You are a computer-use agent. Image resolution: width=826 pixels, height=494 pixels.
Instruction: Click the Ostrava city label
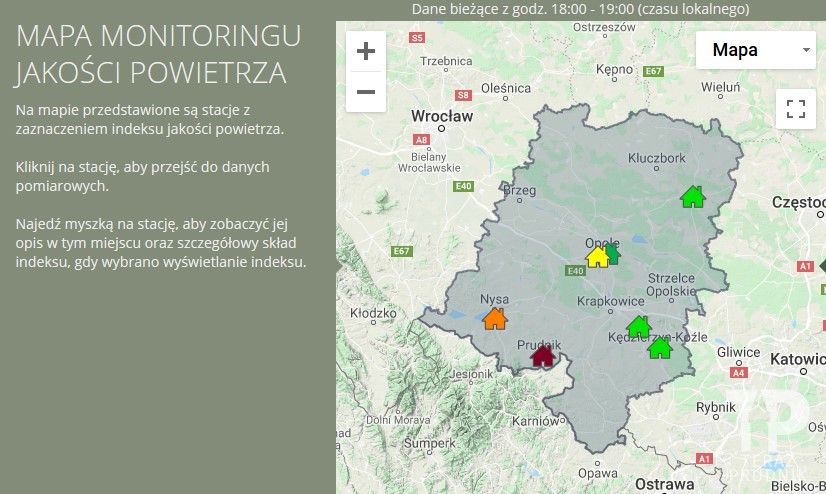click(x=664, y=484)
